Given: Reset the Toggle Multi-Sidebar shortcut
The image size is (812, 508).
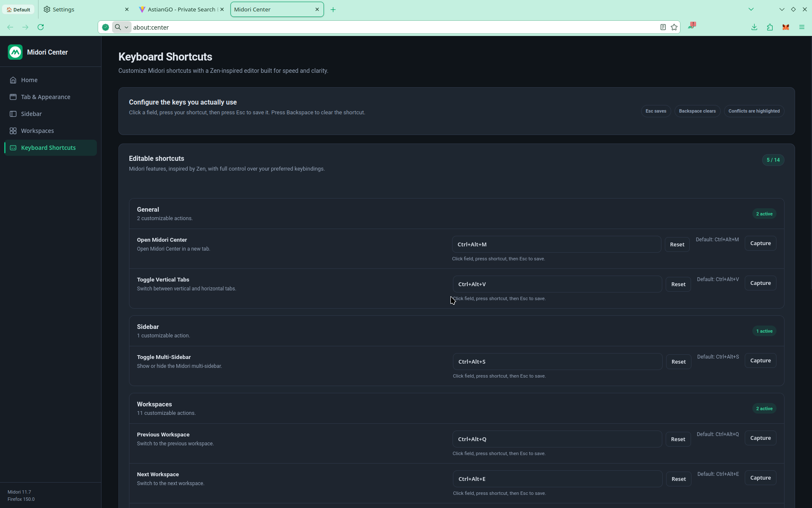Looking at the screenshot, I should pyautogui.click(x=679, y=362).
